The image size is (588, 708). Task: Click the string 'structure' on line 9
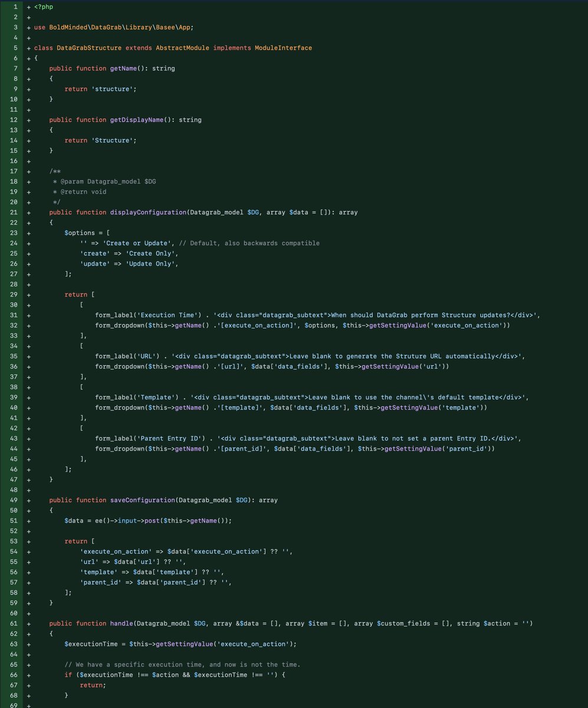click(x=112, y=89)
